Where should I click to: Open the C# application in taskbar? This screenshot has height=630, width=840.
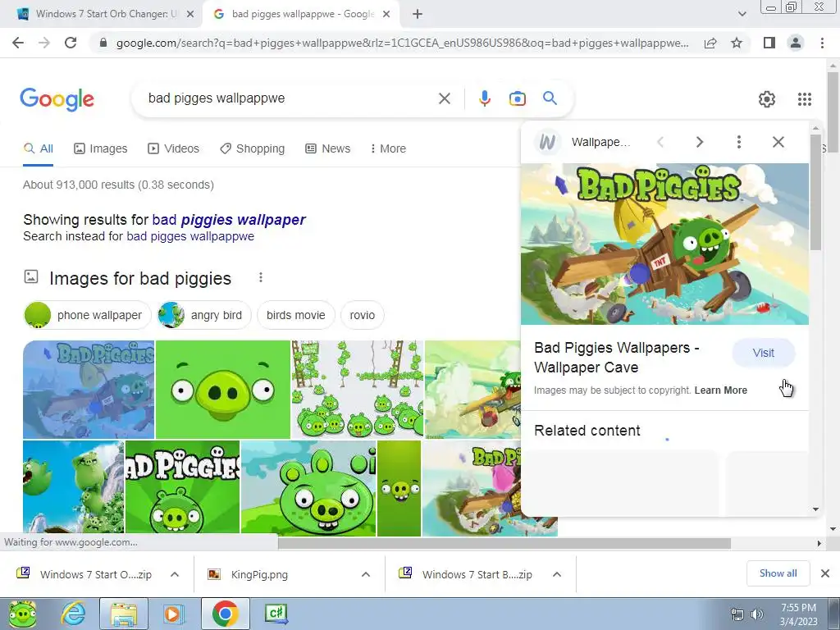coord(276,614)
